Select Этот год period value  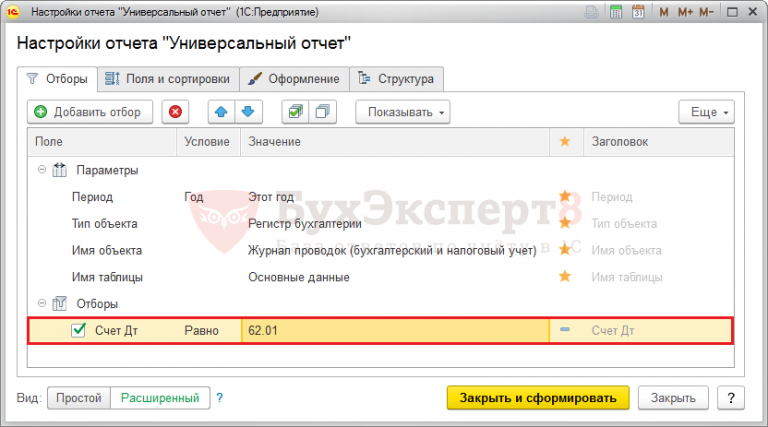[271, 197]
